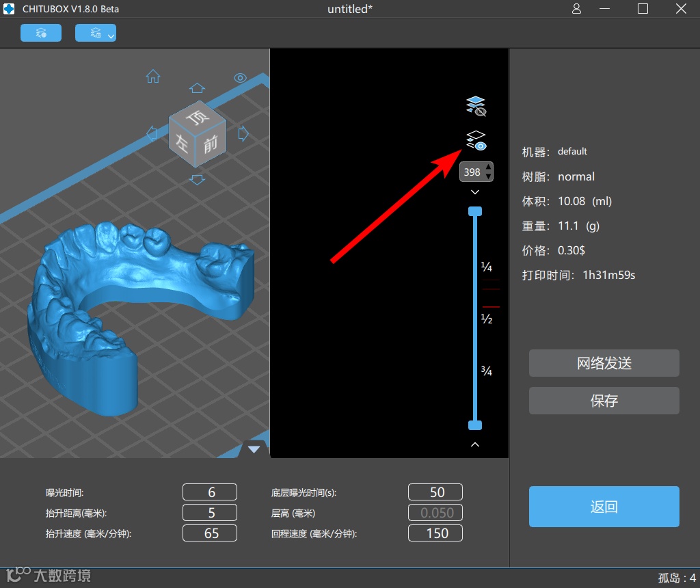The image size is (700, 588).
Task: Open the user account icon
Action: [x=576, y=8]
